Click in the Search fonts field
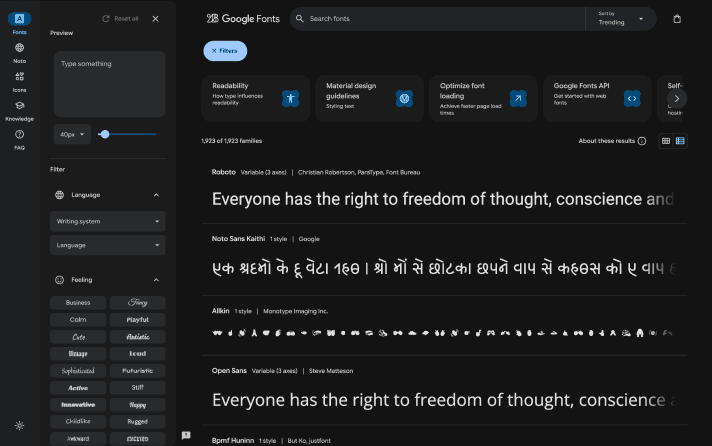Screen dimensions: 712x446 438,19
